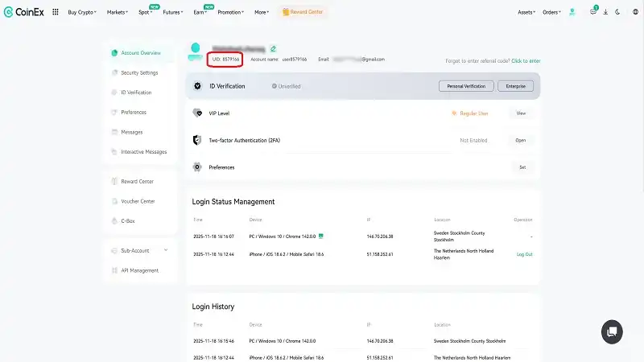Click the account avatar image

coord(196,51)
